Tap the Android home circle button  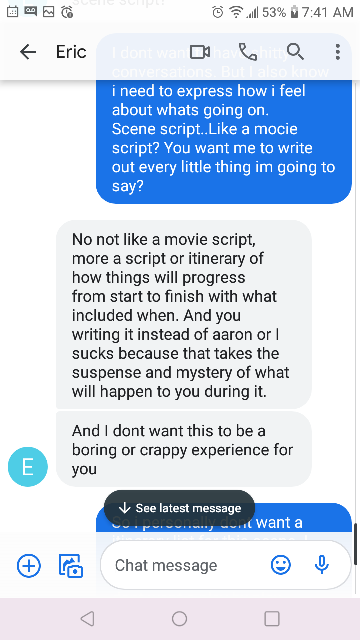point(180,619)
